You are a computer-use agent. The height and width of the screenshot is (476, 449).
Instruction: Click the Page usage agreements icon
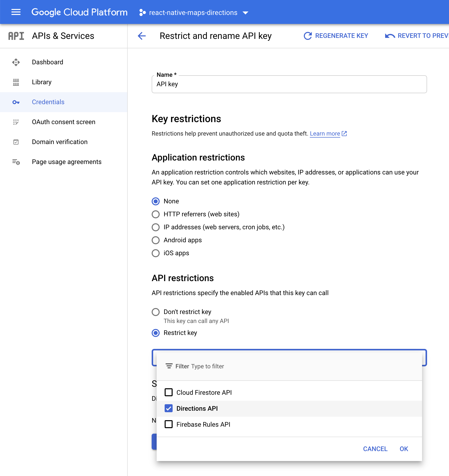pos(16,162)
